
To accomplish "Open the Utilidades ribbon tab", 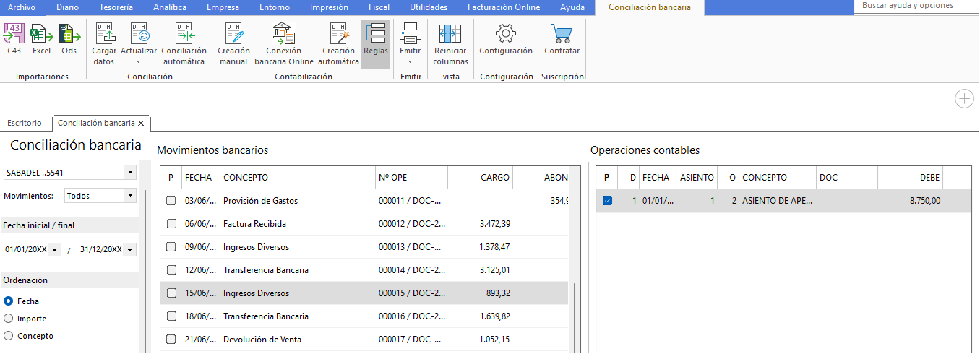I will (429, 7).
